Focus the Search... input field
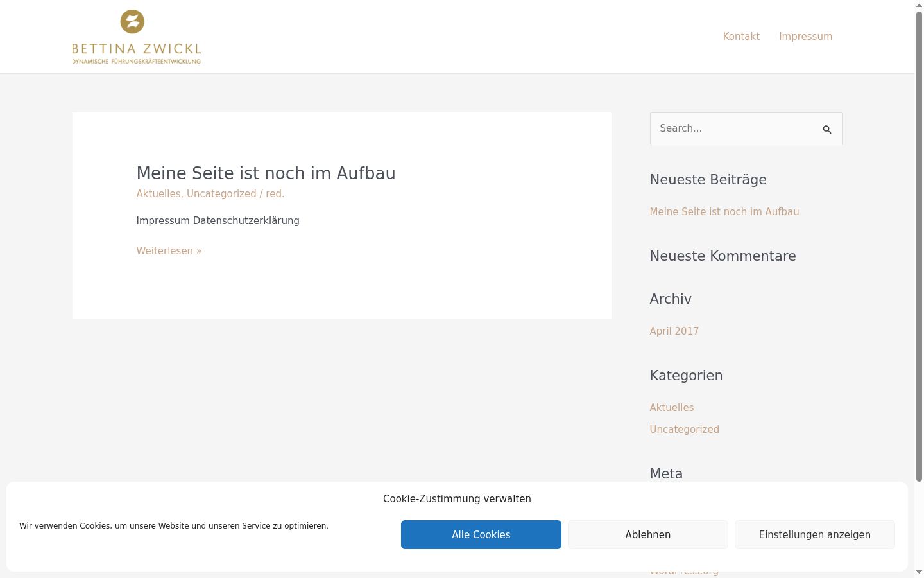The height and width of the screenshot is (578, 924). 736,128
